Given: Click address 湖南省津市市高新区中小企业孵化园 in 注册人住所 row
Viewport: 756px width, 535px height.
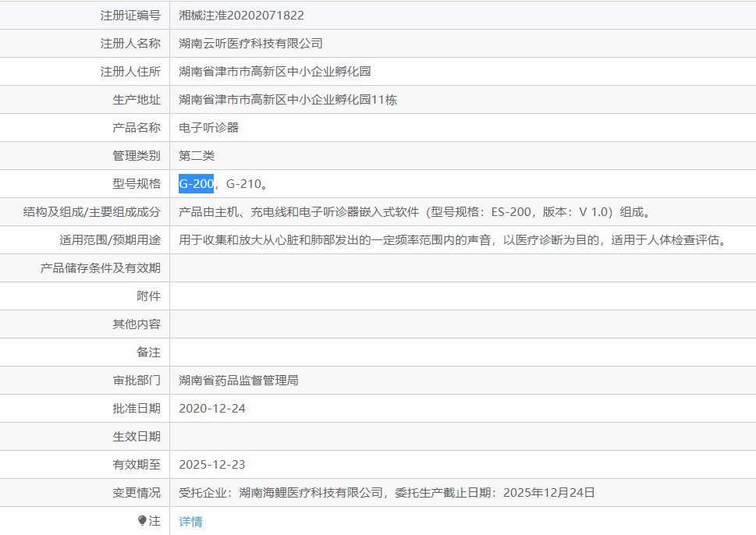Looking at the screenshot, I should pyautogui.click(x=275, y=71).
